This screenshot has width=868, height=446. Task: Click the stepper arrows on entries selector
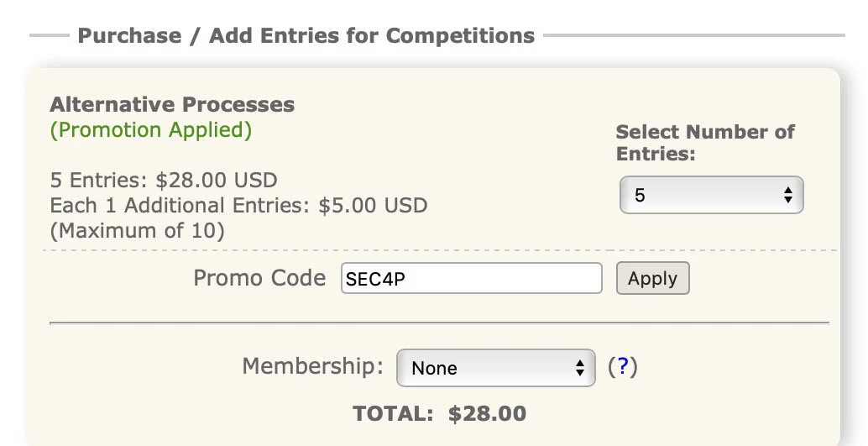[x=787, y=196]
